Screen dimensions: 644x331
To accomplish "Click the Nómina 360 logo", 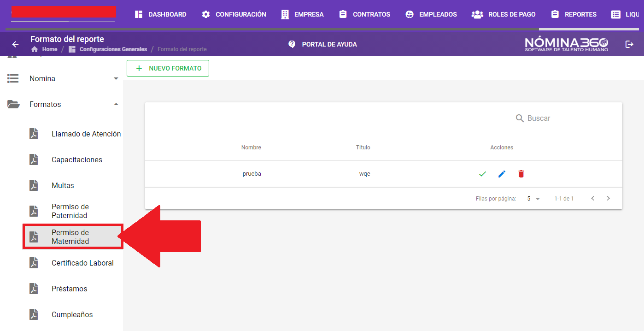I will pos(567,44).
